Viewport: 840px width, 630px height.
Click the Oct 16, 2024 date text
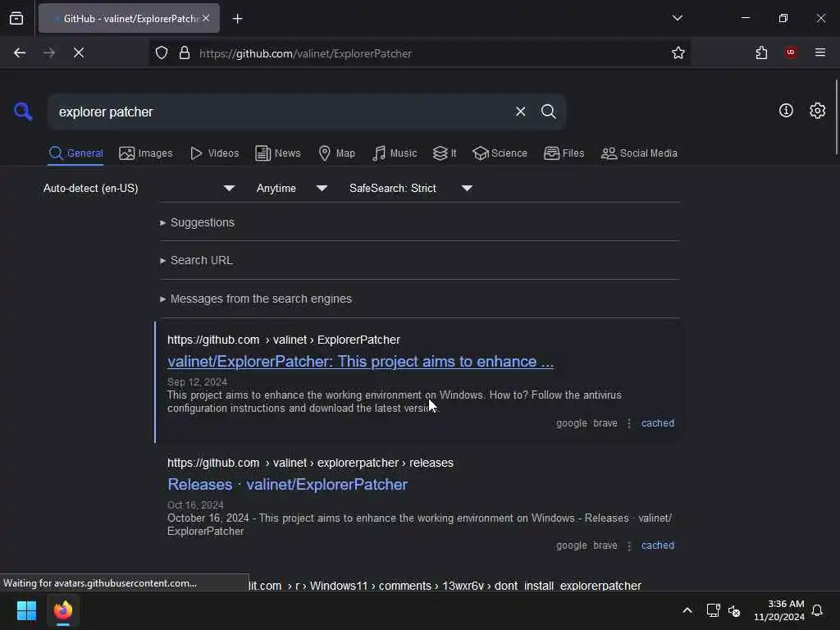pyautogui.click(x=195, y=504)
